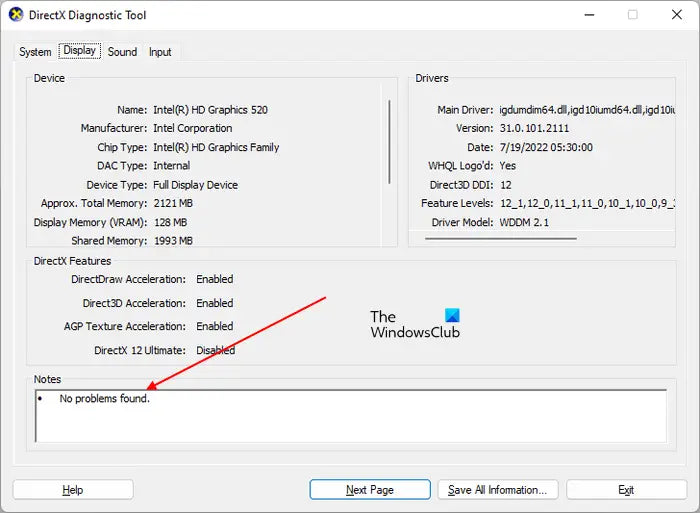
Task: Click the Feature Levels value text
Action: 585,203
